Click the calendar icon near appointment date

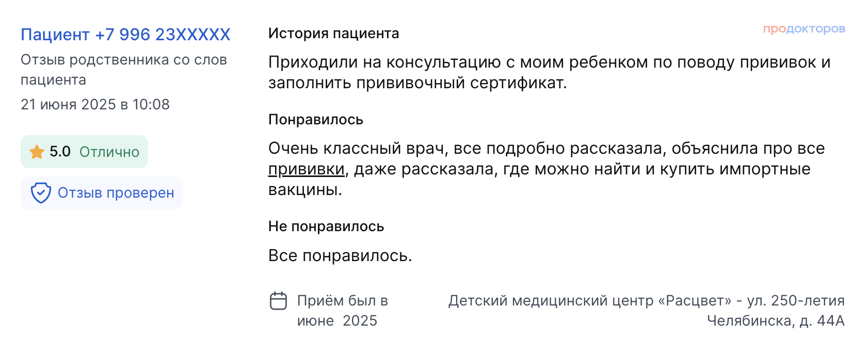(278, 301)
